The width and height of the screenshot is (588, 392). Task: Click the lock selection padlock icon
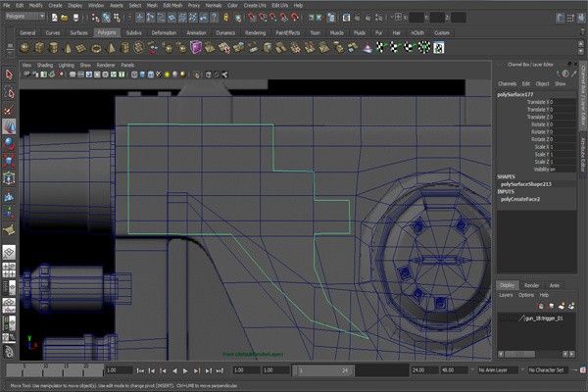click(x=226, y=18)
